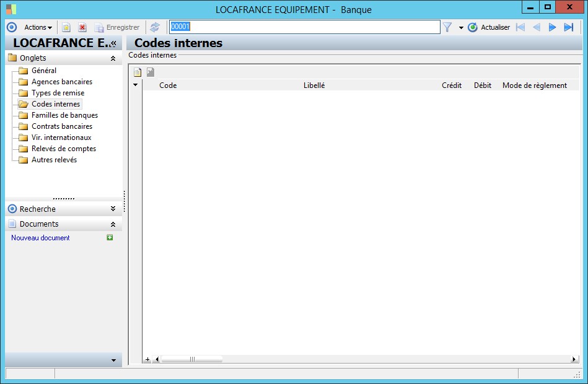Go to the next record
This screenshot has width=588, height=384.
click(552, 27)
